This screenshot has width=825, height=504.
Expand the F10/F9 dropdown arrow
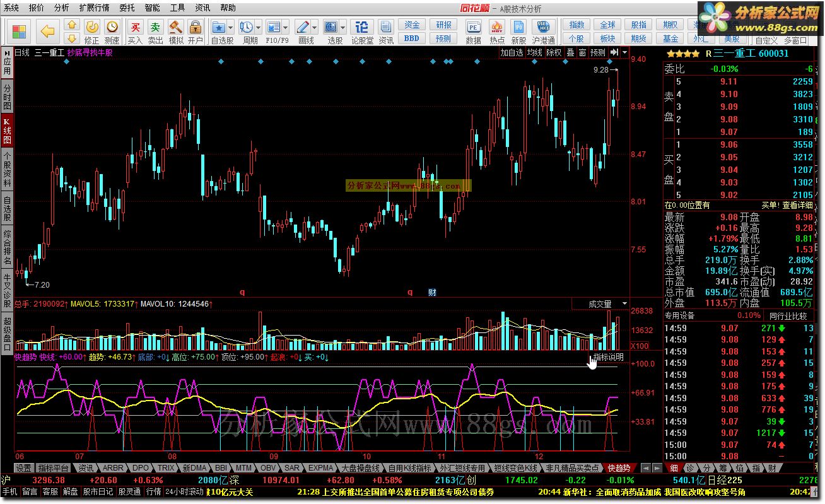click(x=286, y=27)
